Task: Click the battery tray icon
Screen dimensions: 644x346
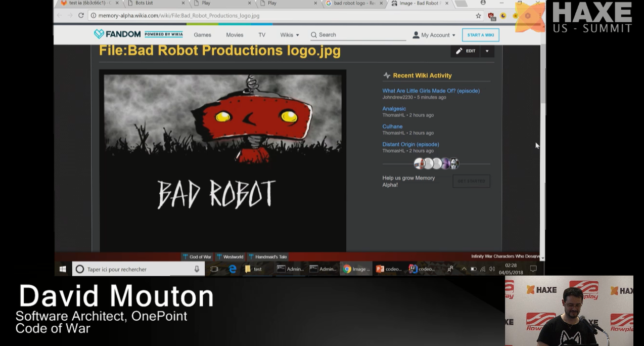Action: [x=474, y=269]
